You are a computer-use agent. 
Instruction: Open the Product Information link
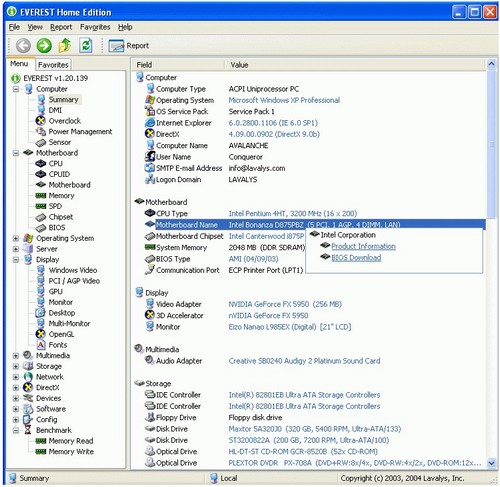(x=363, y=246)
